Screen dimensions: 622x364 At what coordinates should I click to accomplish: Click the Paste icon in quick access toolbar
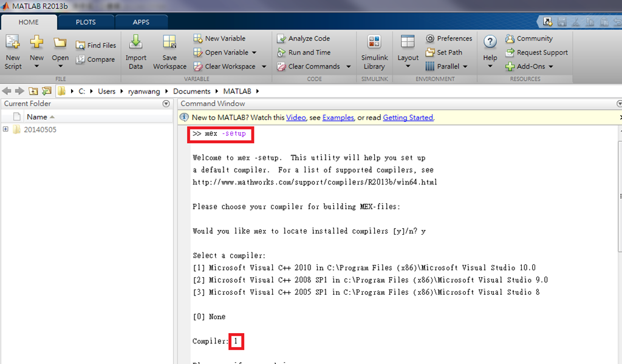point(604,22)
